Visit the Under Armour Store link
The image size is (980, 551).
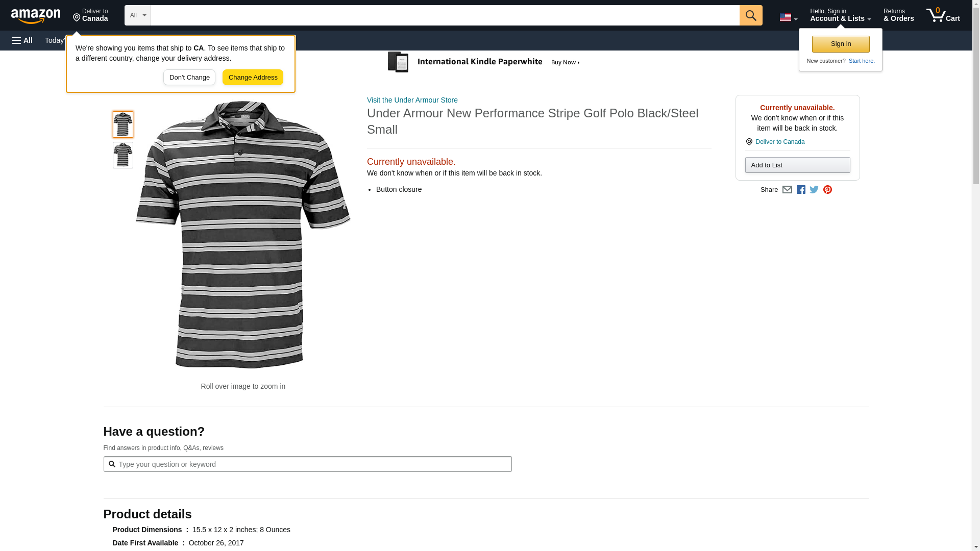click(x=412, y=100)
